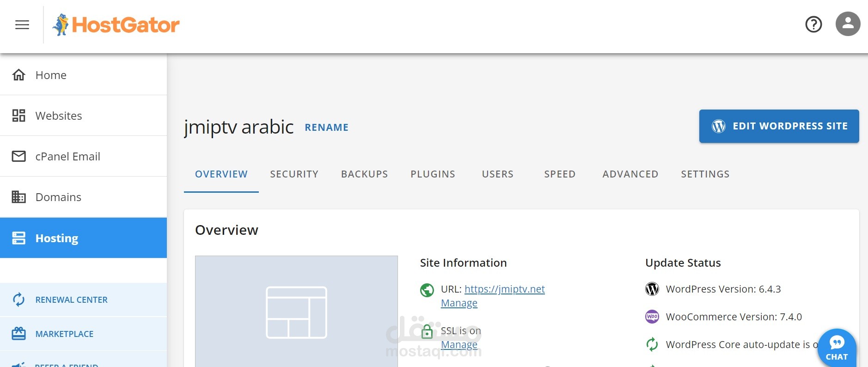Screen dimensions: 868x367
Task: Click Rename next to jmiptv arabic
Action: (327, 128)
